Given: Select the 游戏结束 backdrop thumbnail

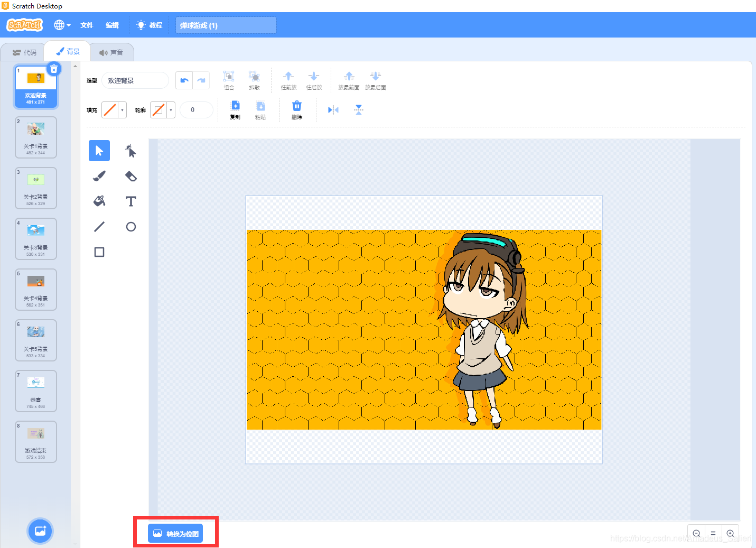Looking at the screenshot, I should (36, 442).
